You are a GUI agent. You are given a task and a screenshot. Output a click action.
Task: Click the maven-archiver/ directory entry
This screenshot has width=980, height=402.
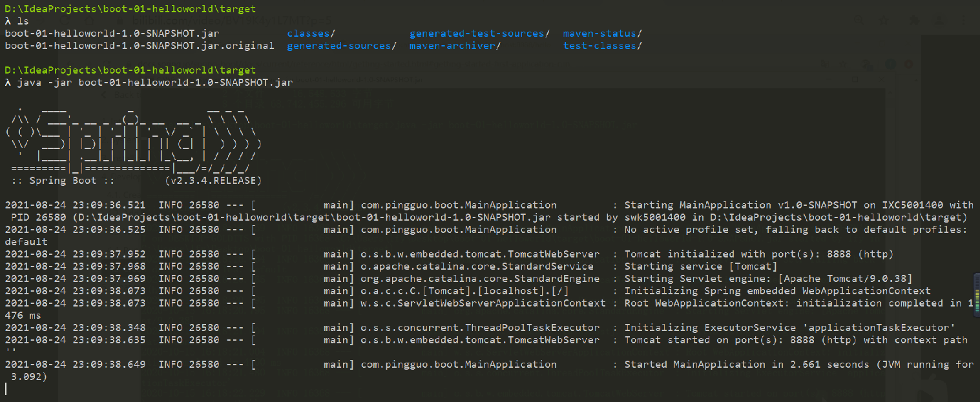(x=455, y=46)
